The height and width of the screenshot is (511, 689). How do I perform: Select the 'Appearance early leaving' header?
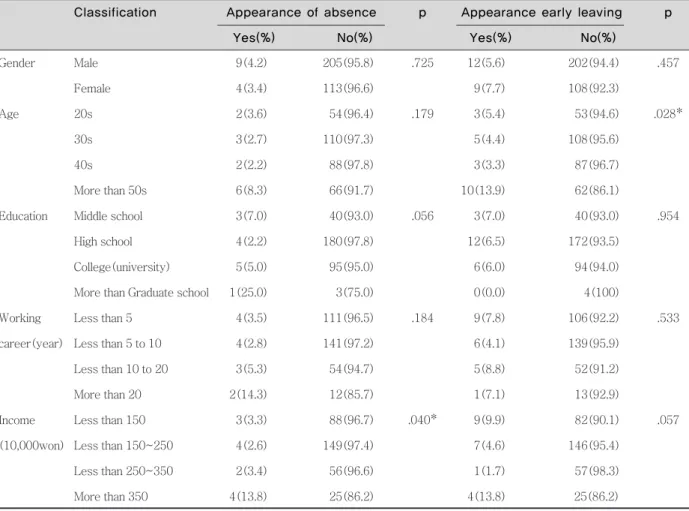541,12
